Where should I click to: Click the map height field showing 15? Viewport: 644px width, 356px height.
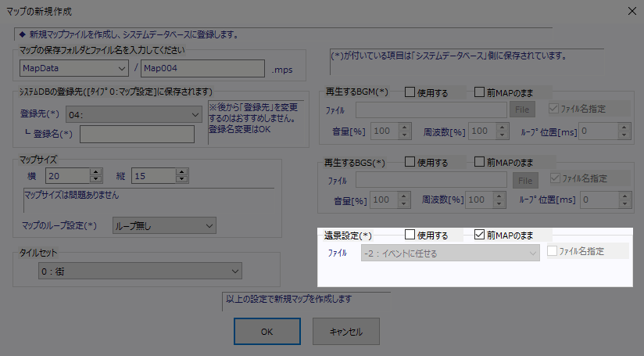click(154, 176)
